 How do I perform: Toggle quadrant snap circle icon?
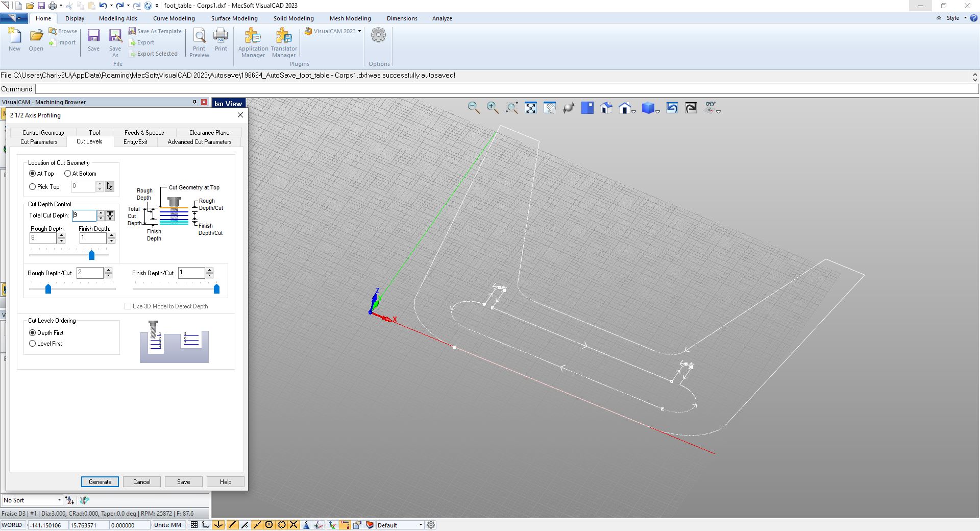coord(281,525)
